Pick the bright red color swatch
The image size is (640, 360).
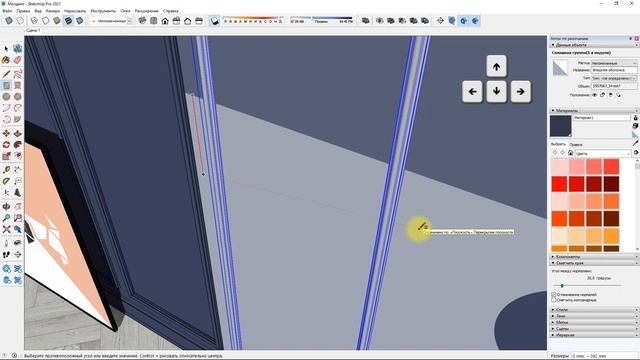(560, 184)
